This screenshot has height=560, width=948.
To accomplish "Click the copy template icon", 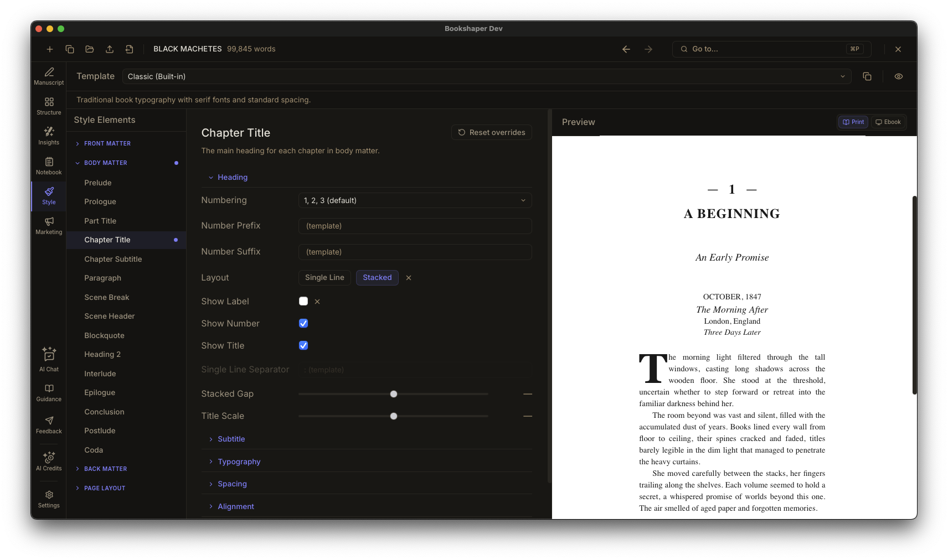I will (x=867, y=76).
